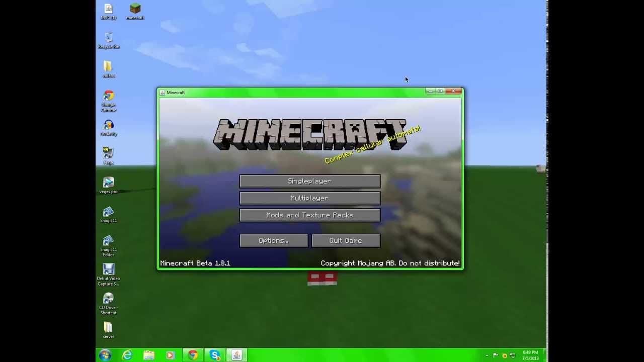Open the server folder on desktop

(x=108, y=331)
